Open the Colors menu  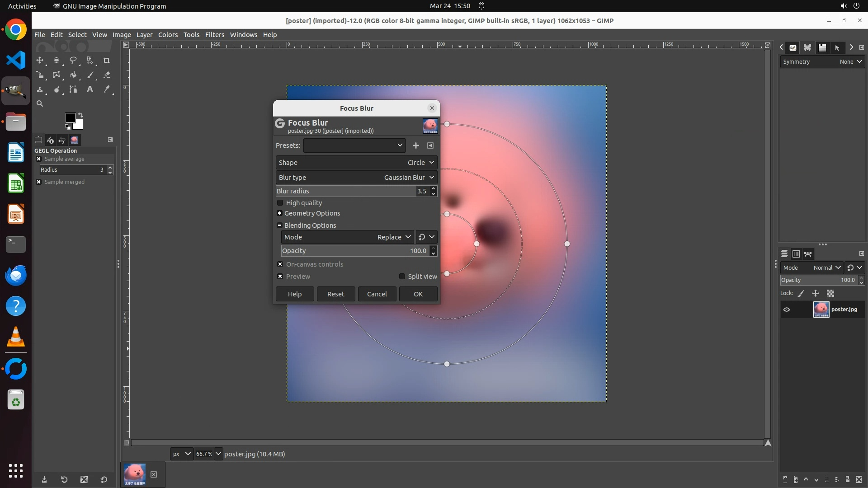(168, 35)
